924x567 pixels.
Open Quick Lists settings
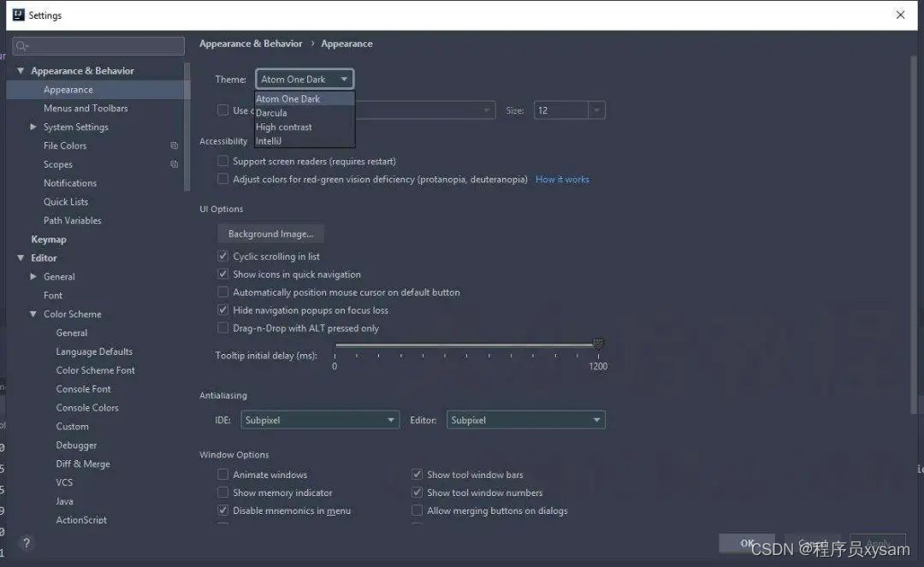pyautogui.click(x=65, y=201)
